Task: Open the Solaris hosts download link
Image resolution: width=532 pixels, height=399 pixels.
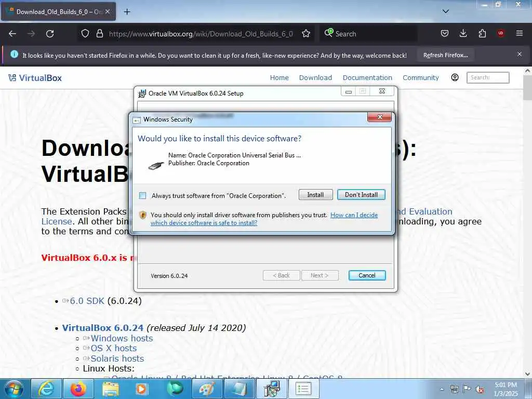Action: [117, 358]
